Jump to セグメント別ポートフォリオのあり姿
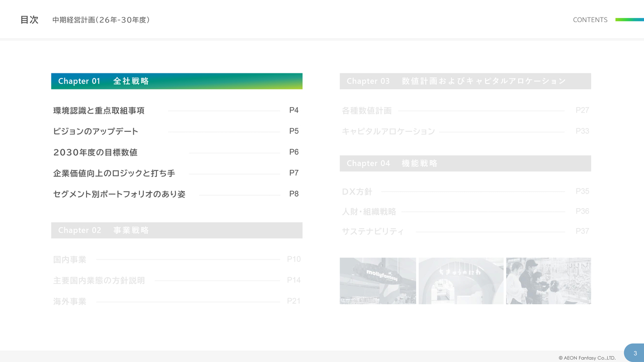644x362 pixels. click(x=119, y=194)
